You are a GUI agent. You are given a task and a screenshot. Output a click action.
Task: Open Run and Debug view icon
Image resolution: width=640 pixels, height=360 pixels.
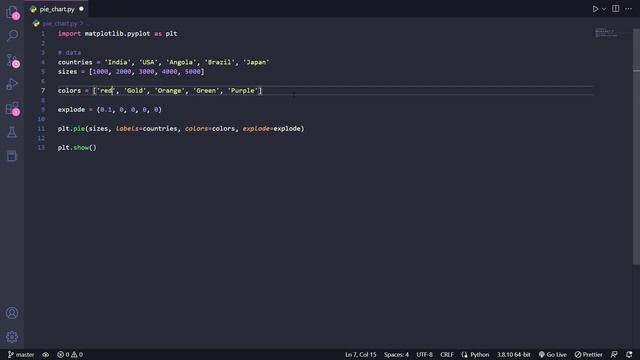(x=12, y=84)
